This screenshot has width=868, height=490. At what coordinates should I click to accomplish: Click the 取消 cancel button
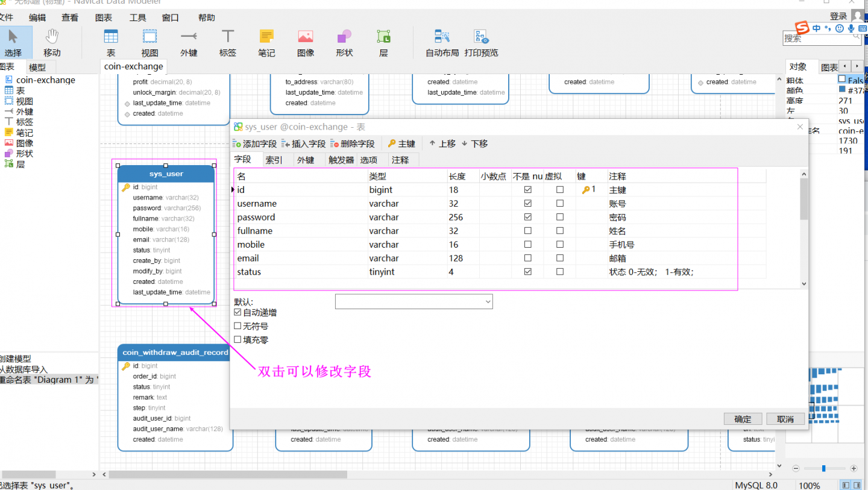[x=785, y=419]
